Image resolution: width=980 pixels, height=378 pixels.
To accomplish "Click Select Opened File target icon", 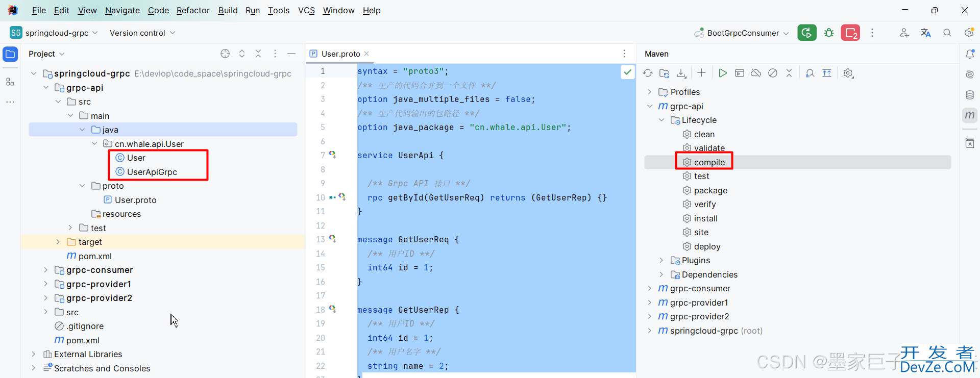I will (225, 54).
